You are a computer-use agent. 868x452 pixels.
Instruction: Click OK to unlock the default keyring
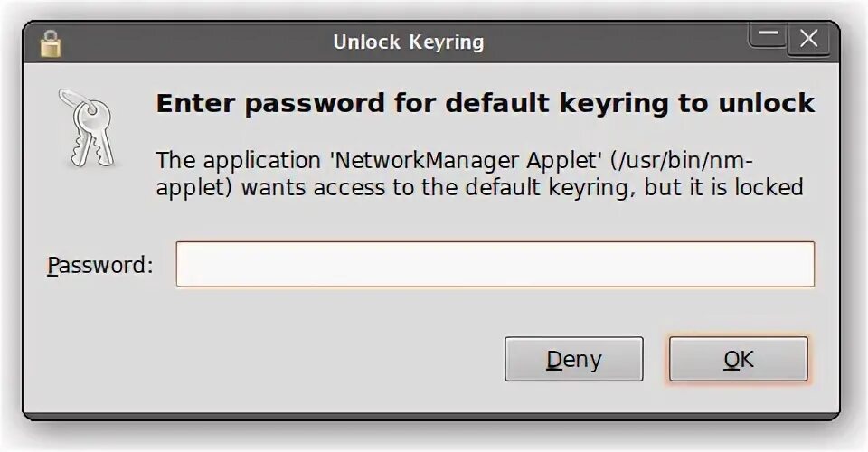[x=738, y=360]
